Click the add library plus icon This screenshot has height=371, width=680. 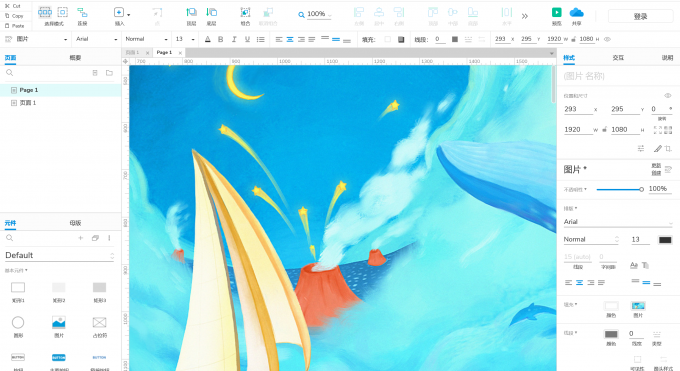click(81, 238)
